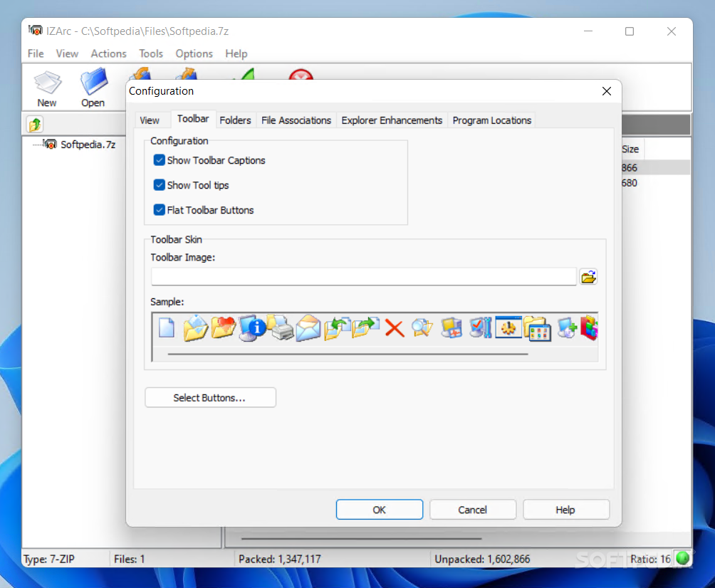Close the Configuration dialog
The height and width of the screenshot is (588, 715).
(607, 91)
